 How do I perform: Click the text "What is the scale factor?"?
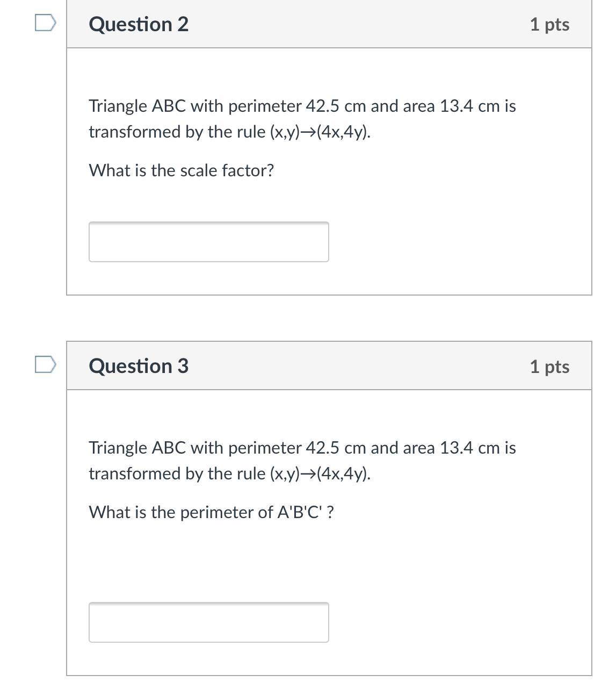(x=182, y=170)
